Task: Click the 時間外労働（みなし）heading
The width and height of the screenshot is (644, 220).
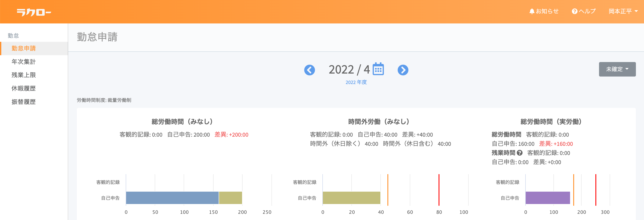Action: click(x=379, y=122)
